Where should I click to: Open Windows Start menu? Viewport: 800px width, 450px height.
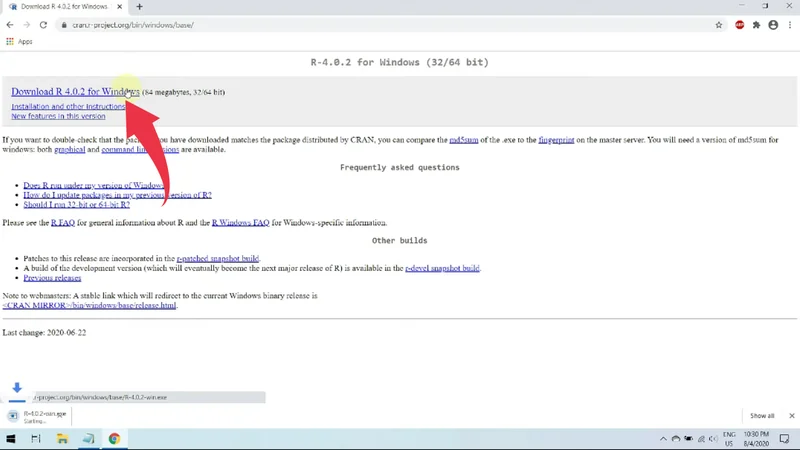(11, 439)
